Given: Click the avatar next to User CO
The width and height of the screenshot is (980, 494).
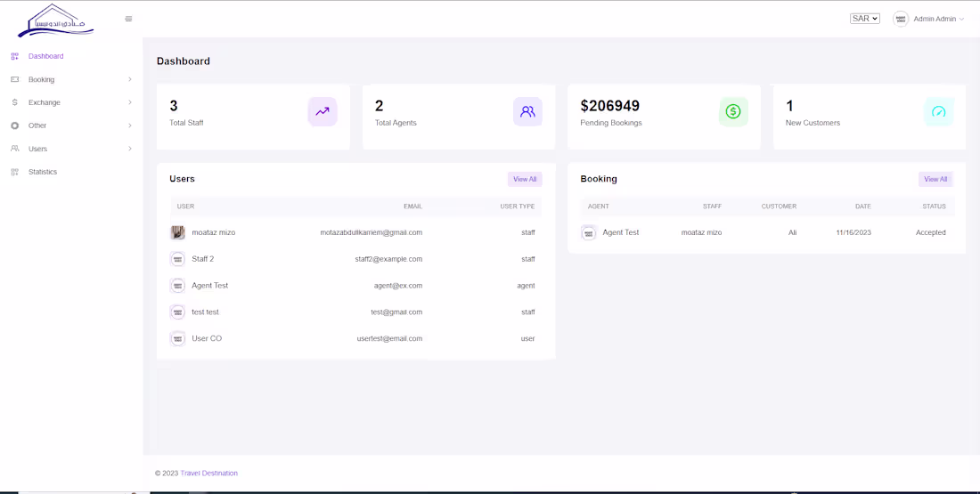Looking at the screenshot, I should pyautogui.click(x=177, y=338).
